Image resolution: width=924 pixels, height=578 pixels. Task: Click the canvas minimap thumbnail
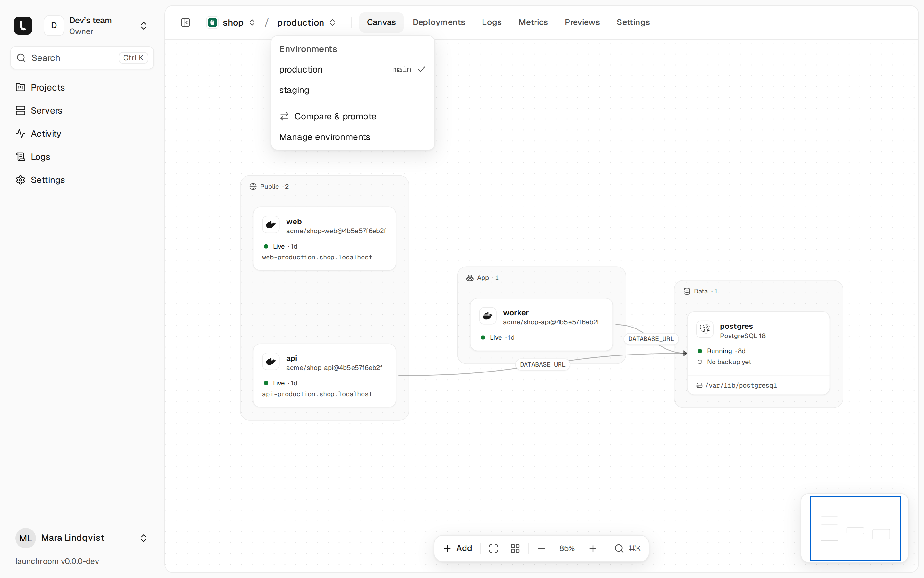point(854,528)
